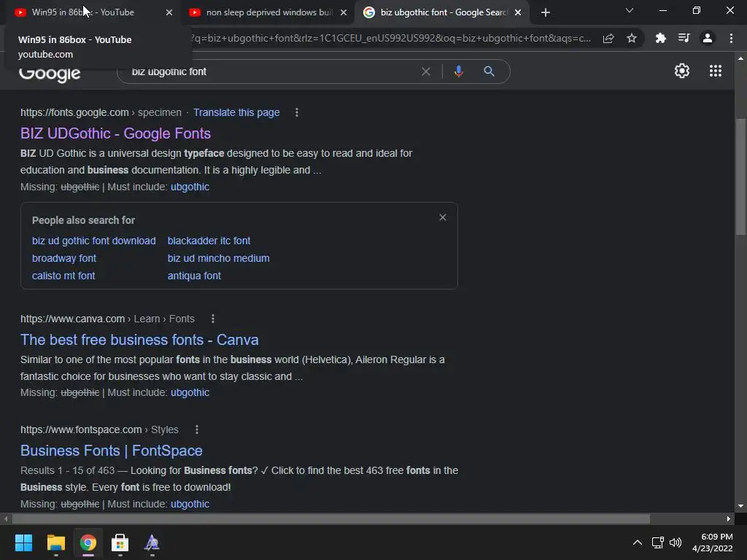The height and width of the screenshot is (560, 747).
Task: Open the clock showing 6:09 PM
Action: tap(712, 542)
